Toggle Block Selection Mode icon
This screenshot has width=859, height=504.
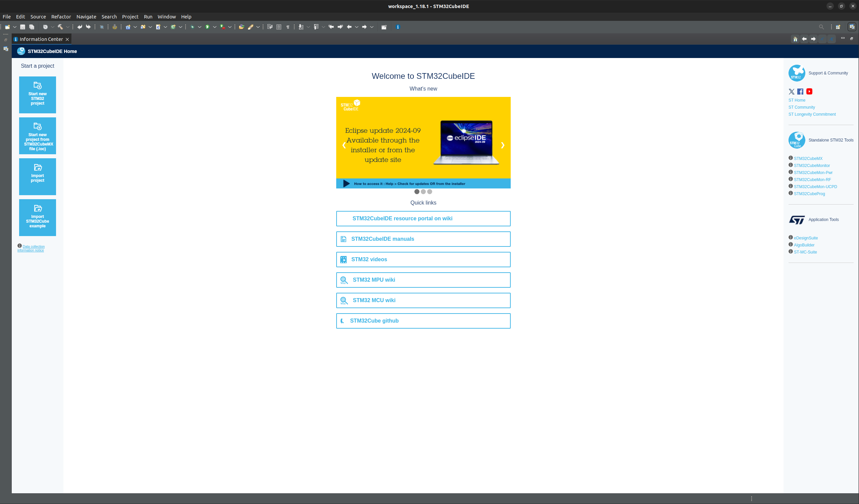[279, 27]
